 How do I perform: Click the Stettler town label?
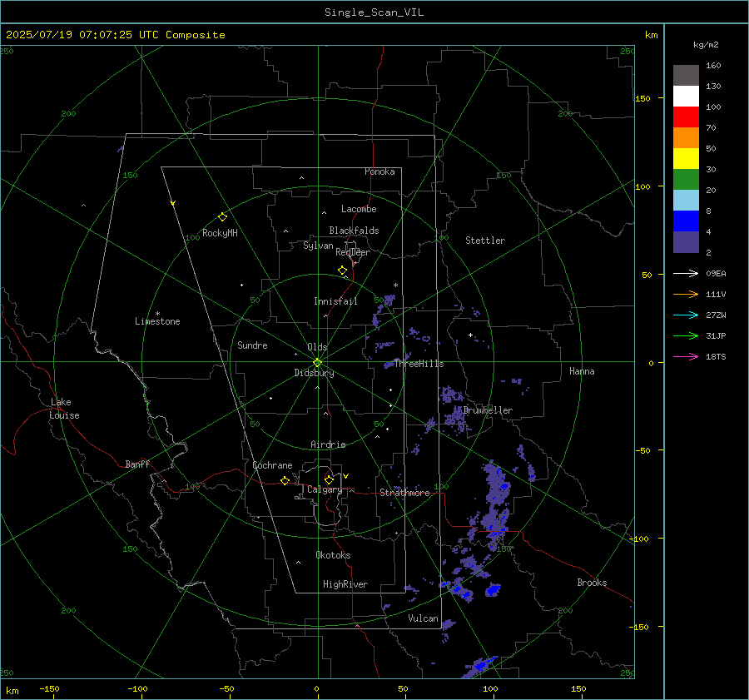pos(485,241)
